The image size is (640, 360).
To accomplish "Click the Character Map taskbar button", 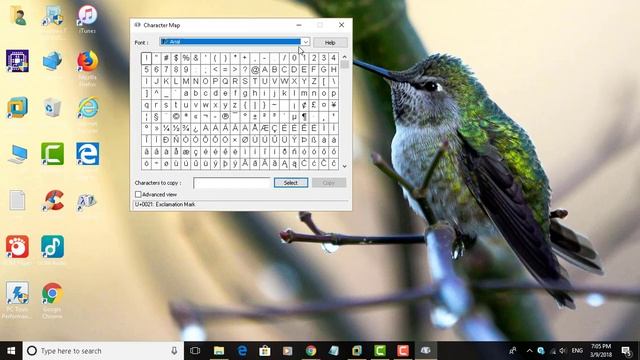I will click(x=426, y=351).
